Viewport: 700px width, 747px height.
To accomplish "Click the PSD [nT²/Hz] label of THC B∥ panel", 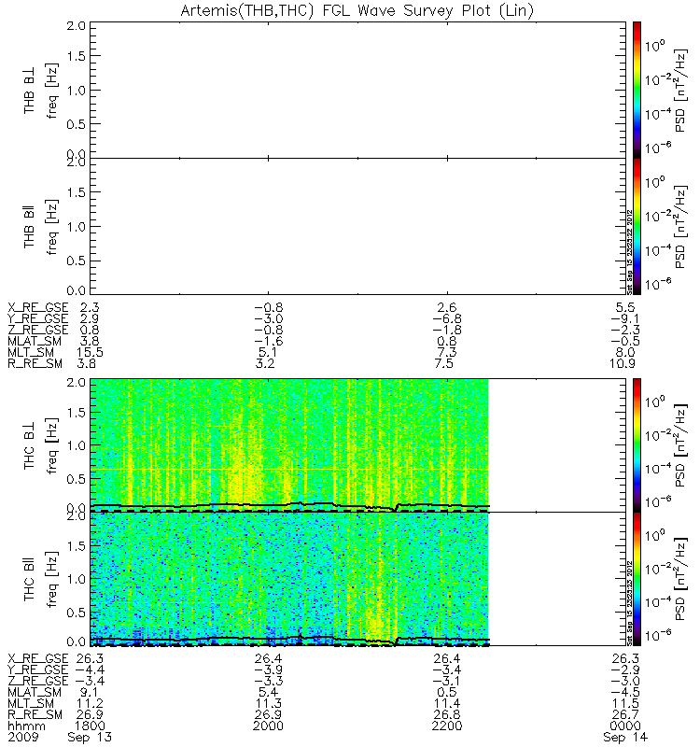I will coord(680,579).
